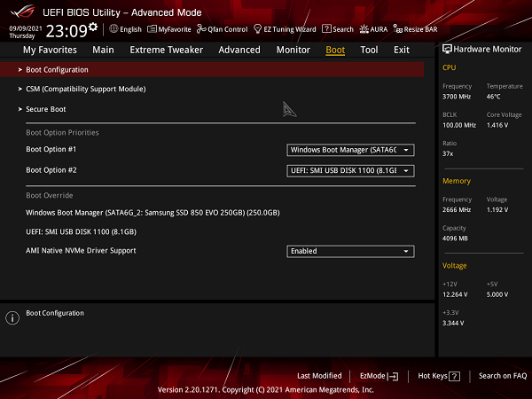Screen dimensions: 532x399
Task: Click the info icon beside help text
Action: tap(12, 318)
